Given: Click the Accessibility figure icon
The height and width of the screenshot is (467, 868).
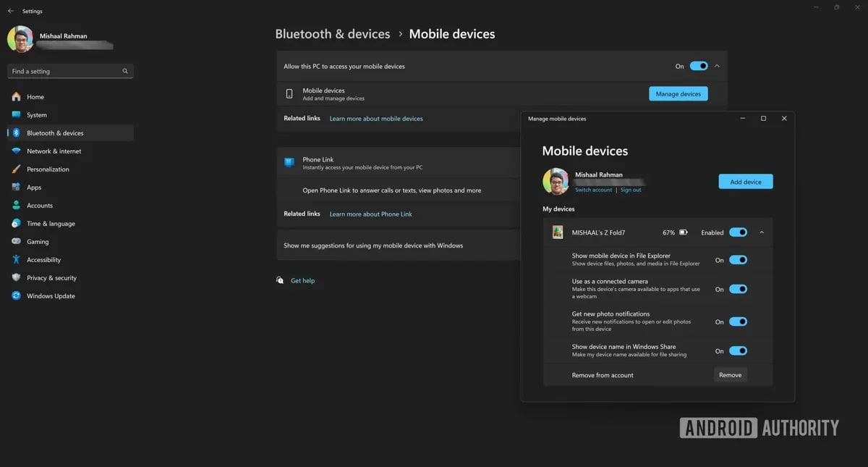Looking at the screenshot, I should click(16, 260).
